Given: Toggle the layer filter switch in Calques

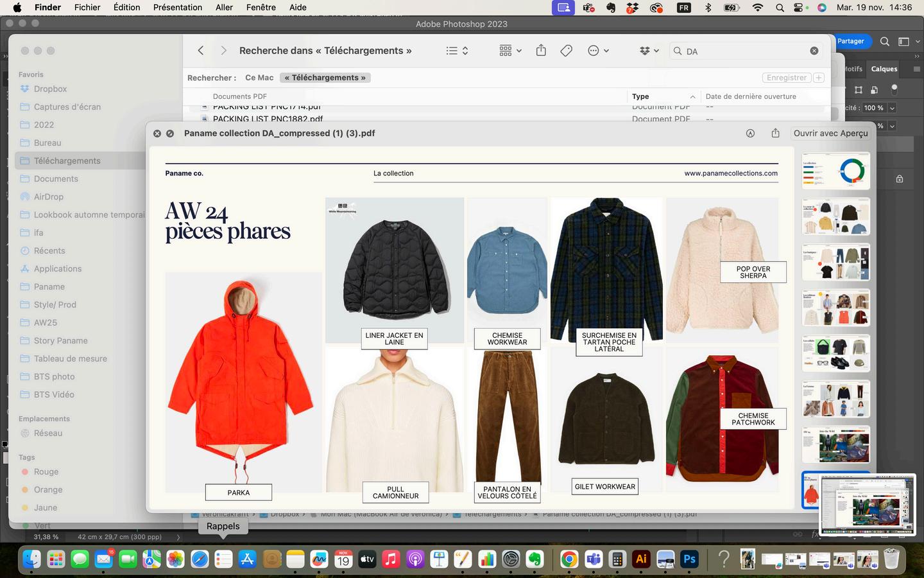Looking at the screenshot, I should pyautogui.click(x=895, y=90).
